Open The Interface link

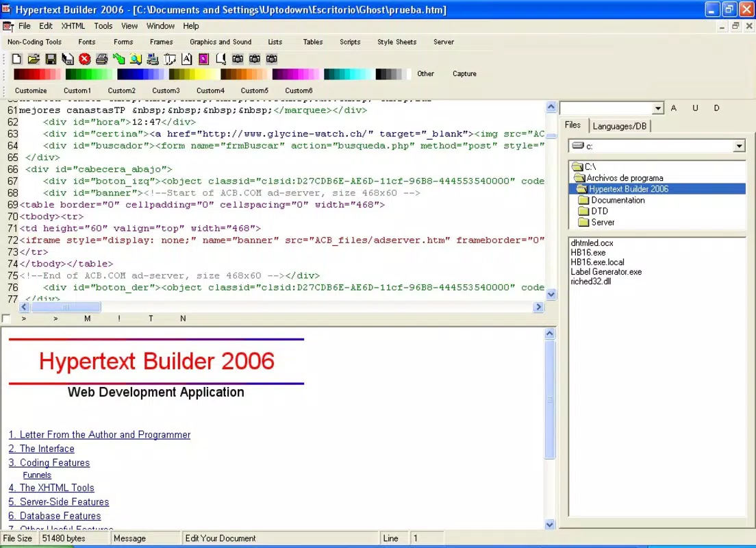tap(42, 449)
